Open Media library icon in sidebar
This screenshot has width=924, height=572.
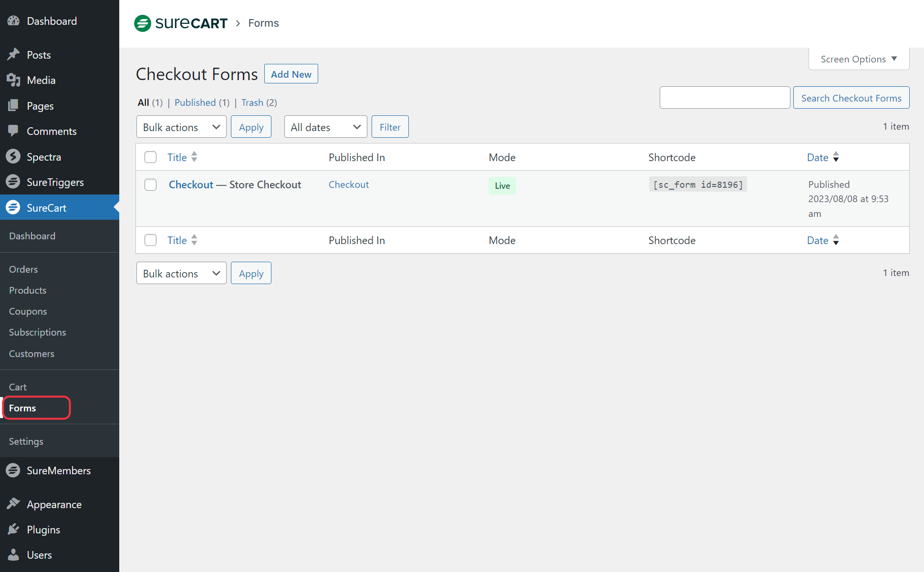coord(13,80)
